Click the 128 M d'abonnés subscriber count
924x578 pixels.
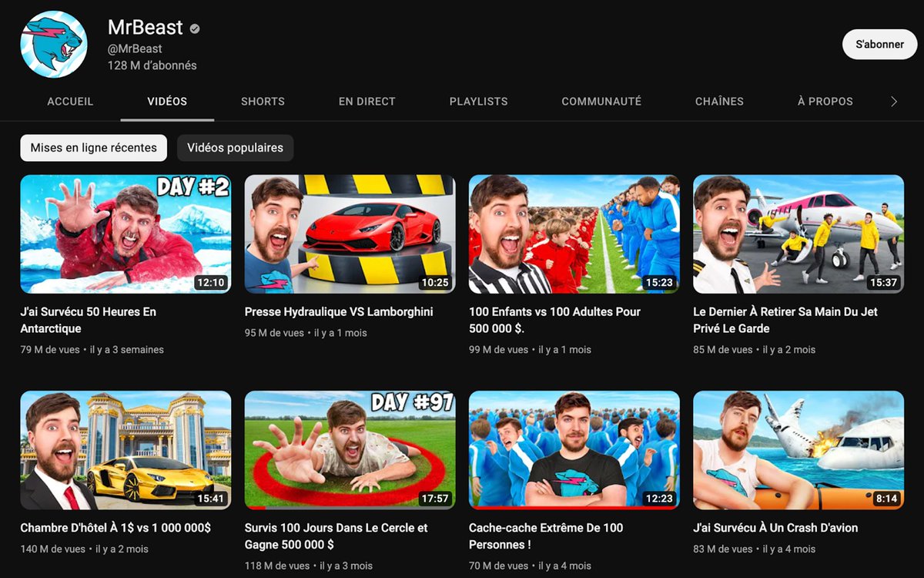pos(152,66)
